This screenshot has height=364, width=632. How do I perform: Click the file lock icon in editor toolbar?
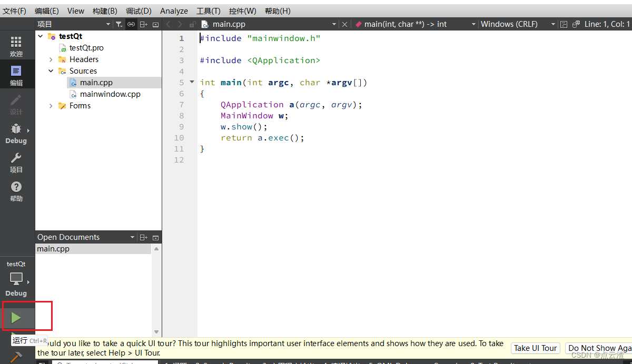pos(193,24)
